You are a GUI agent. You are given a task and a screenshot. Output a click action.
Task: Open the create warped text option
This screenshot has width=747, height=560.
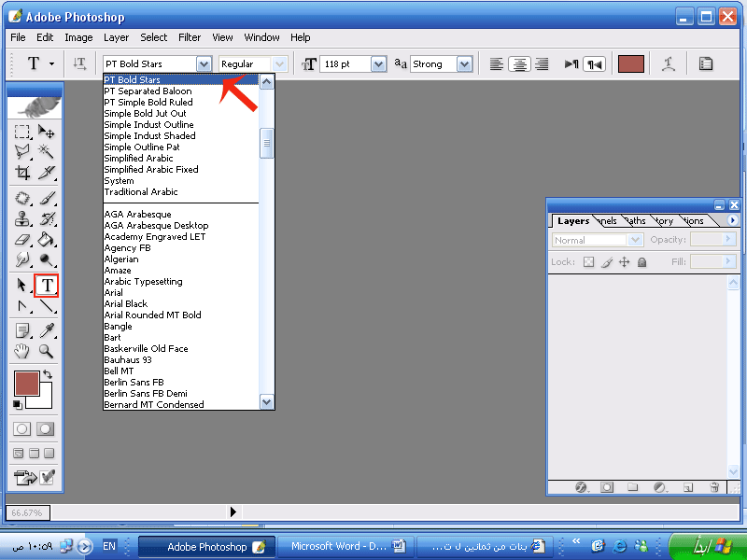pos(669,63)
